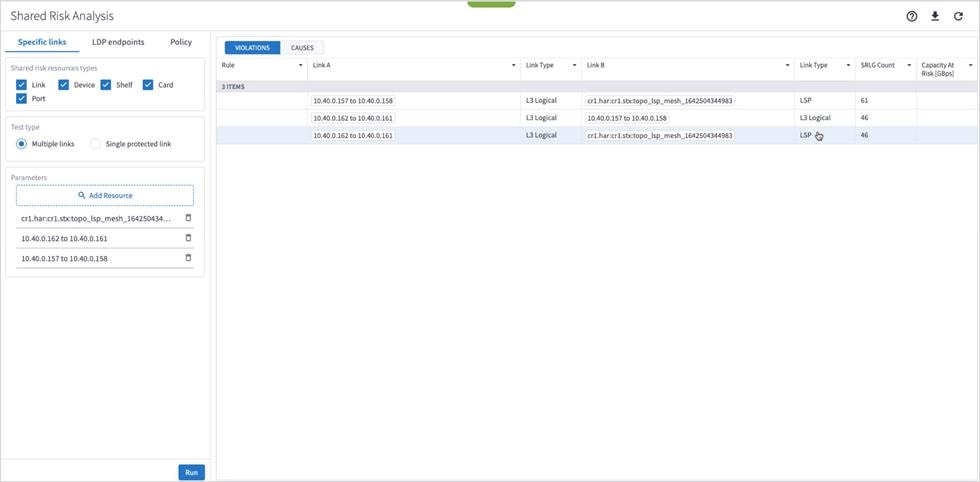Open Capacity At Risk column menu arrow
The height and width of the screenshot is (482, 980).
coord(971,65)
